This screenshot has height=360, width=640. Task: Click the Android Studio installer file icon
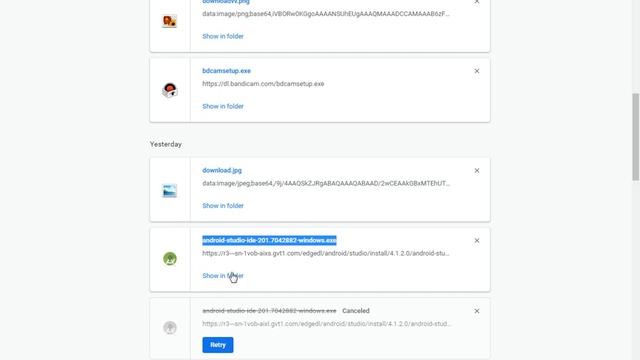170,259
